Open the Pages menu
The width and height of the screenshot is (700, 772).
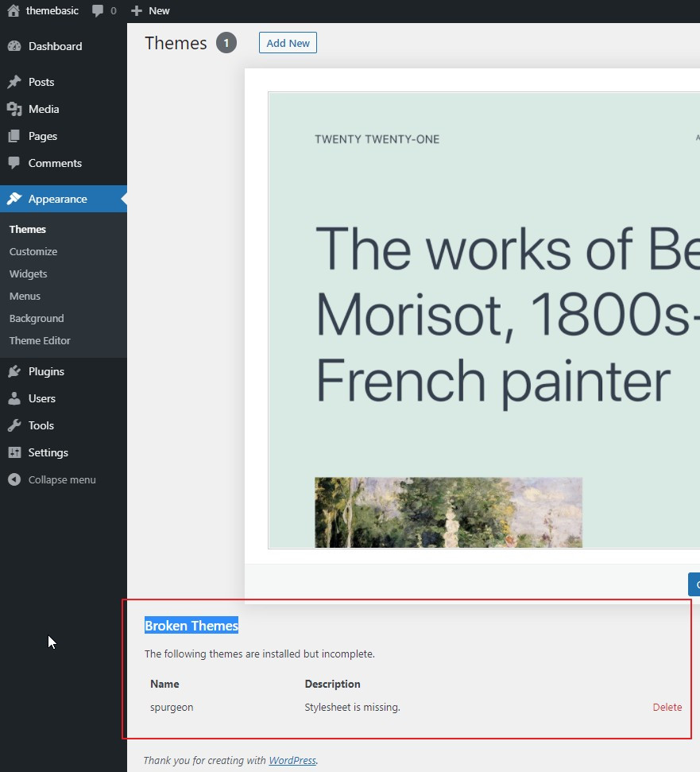(x=64, y=136)
